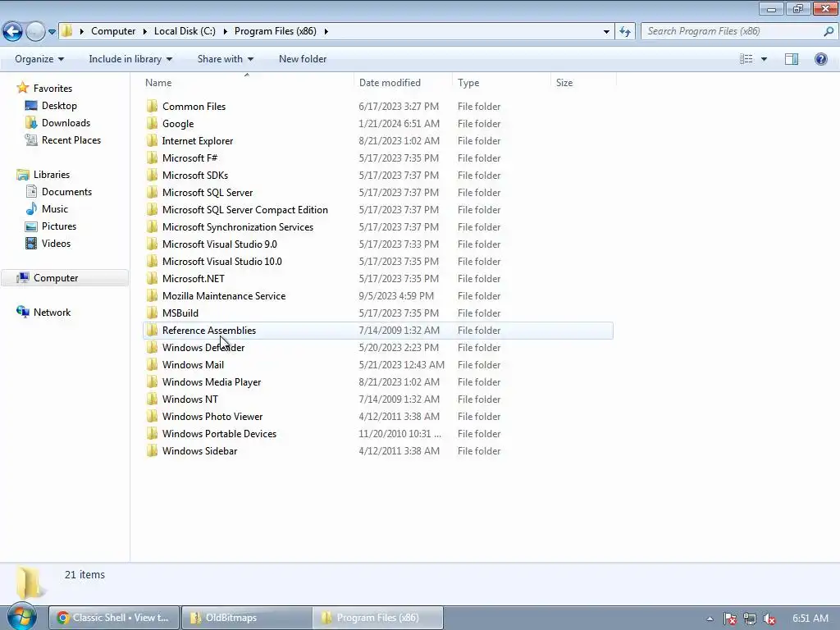Open the address bar history dropdown
The image size is (840, 630).
[x=606, y=32]
